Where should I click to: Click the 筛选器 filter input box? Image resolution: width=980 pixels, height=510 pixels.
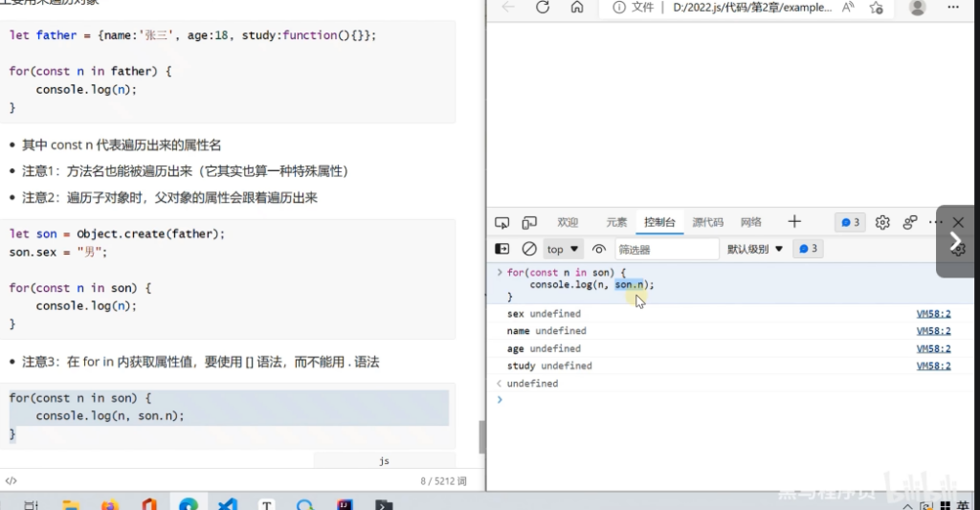click(x=665, y=249)
